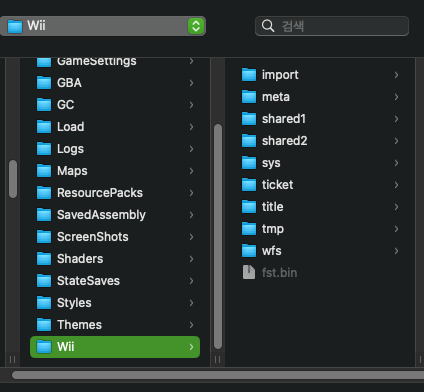This screenshot has width=424, height=392.
Task: Expand the title folder chevron
Action: (x=396, y=207)
